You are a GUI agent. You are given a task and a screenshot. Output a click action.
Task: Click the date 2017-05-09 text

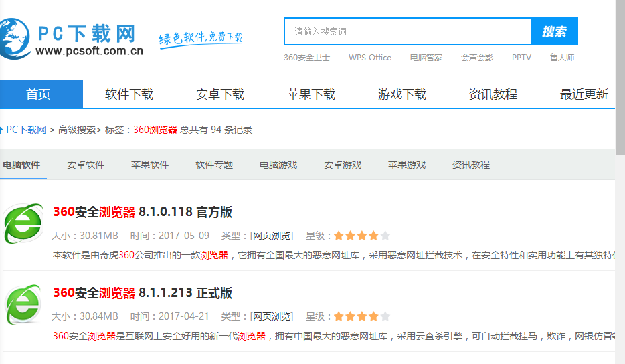pyautogui.click(x=184, y=236)
